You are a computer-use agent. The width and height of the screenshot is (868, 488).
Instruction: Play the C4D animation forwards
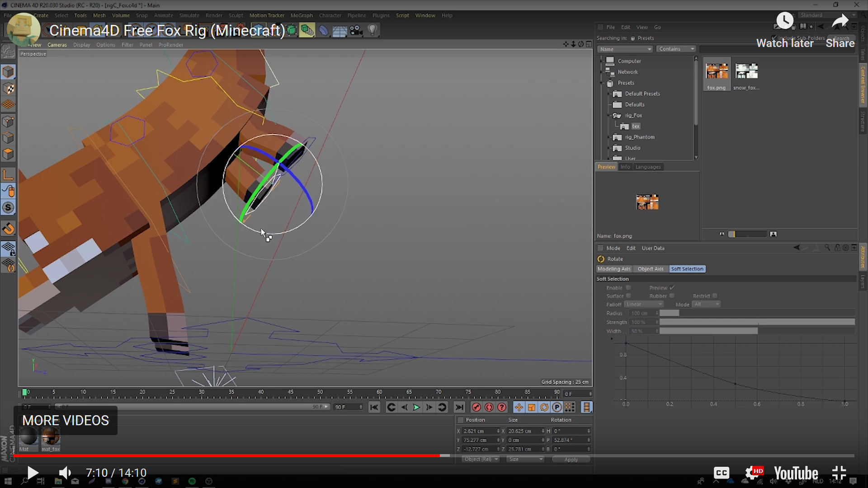pyautogui.click(x=416, y=407)
